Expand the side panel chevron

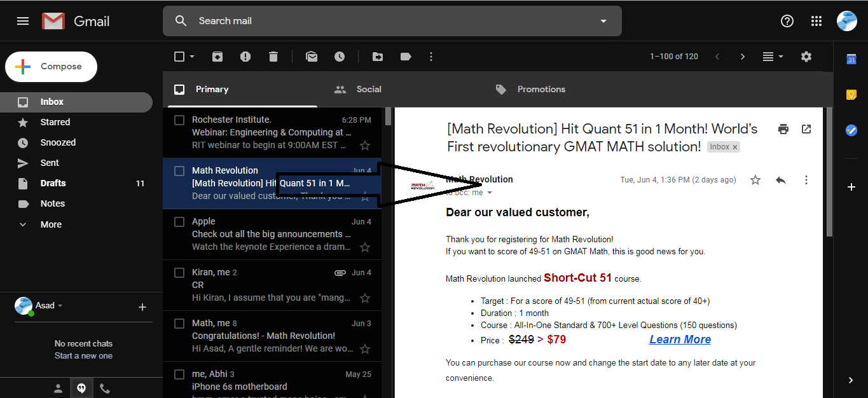pos(851,380)
